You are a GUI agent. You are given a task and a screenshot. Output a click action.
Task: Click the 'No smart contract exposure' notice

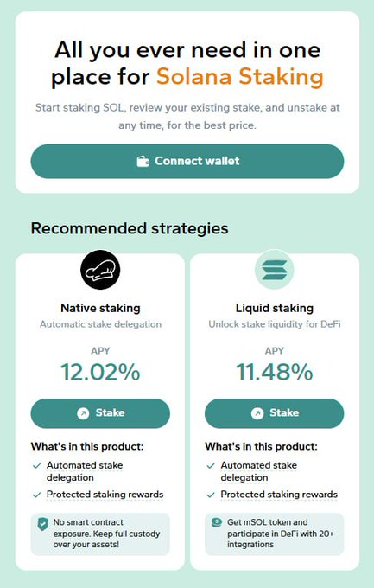click(100, 534)
